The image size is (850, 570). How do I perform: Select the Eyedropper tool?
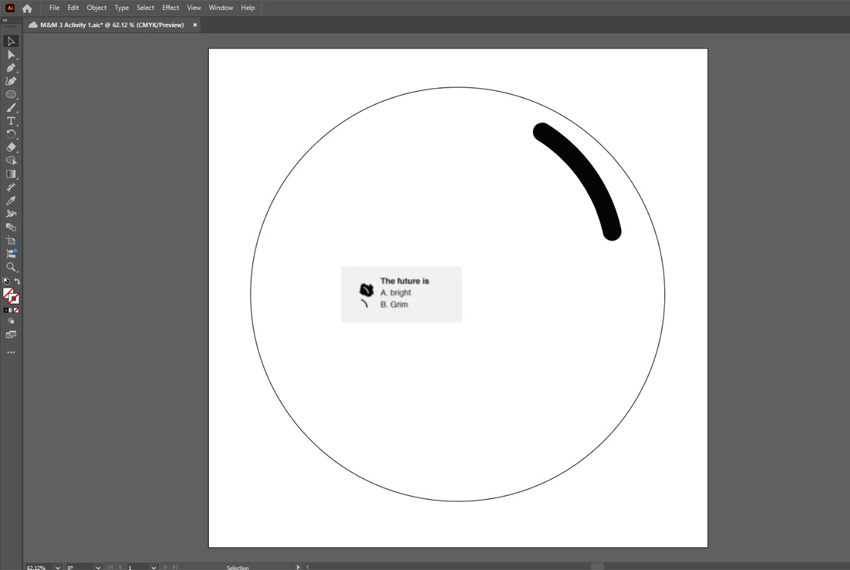[11, 200]
